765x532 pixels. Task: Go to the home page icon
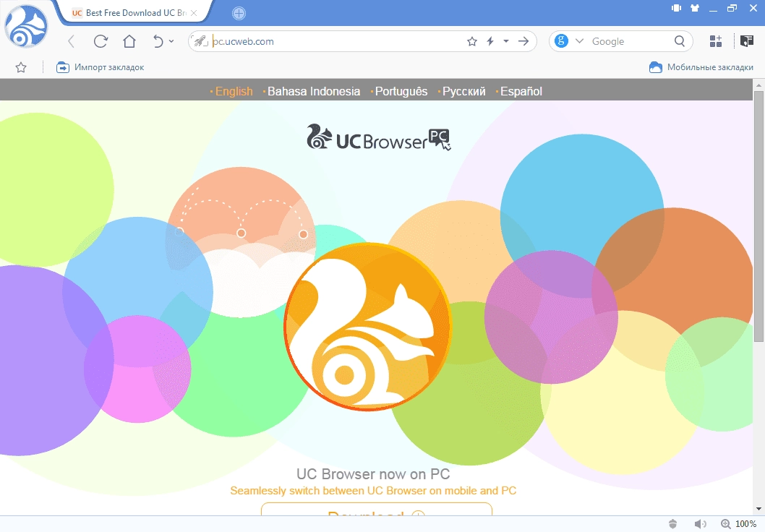point(129,41)
